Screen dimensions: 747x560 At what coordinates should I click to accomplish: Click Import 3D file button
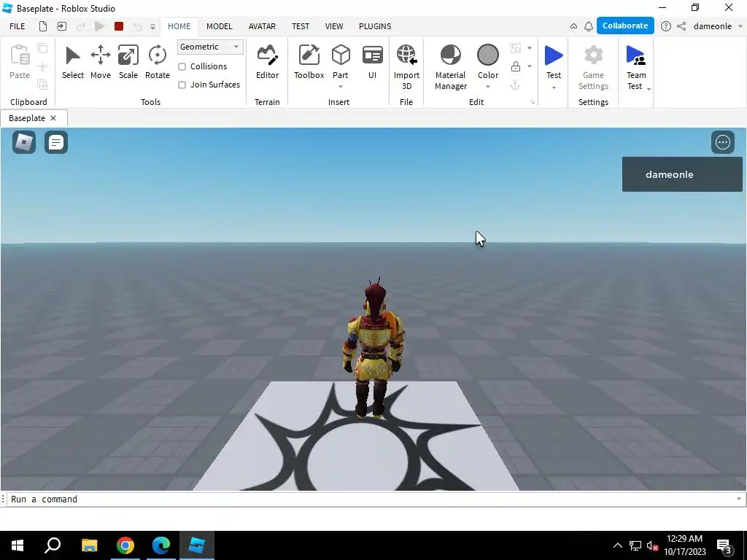pos(406,66)
